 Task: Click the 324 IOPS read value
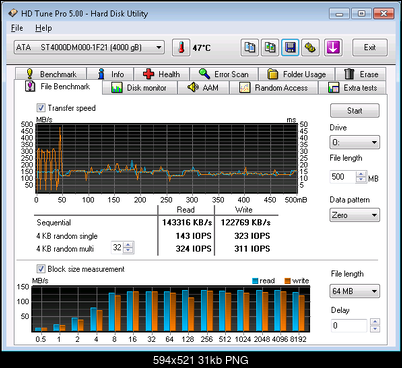[194, 249]
